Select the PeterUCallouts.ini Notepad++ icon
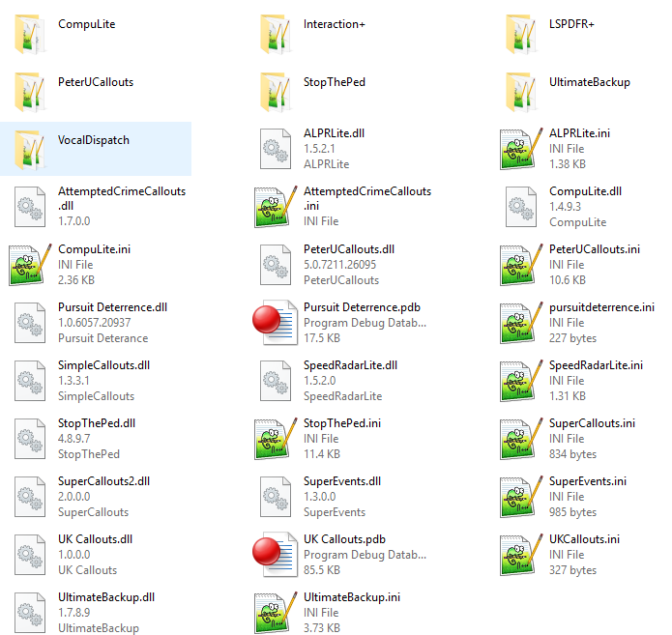The width and height of the screenshot is (672, 635). 521,265
